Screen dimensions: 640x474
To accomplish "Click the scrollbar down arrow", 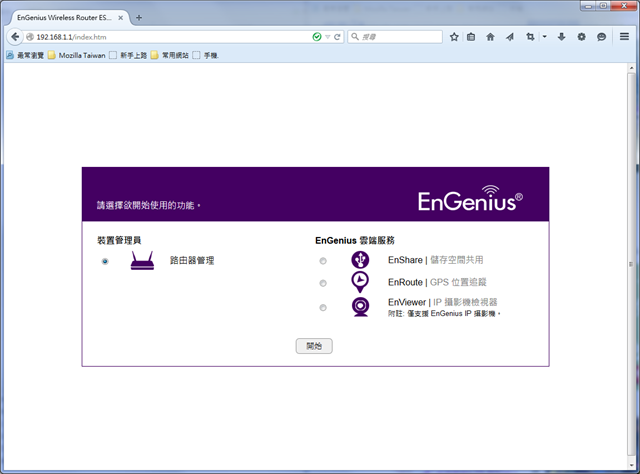I will [x=631, y=465].
